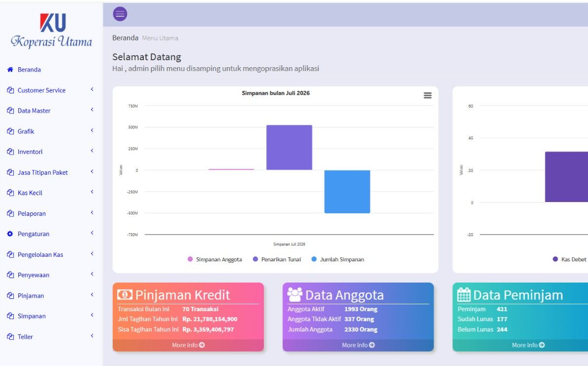
Task: Click the Pengaturan gear icon
Action: pos(10,234)
